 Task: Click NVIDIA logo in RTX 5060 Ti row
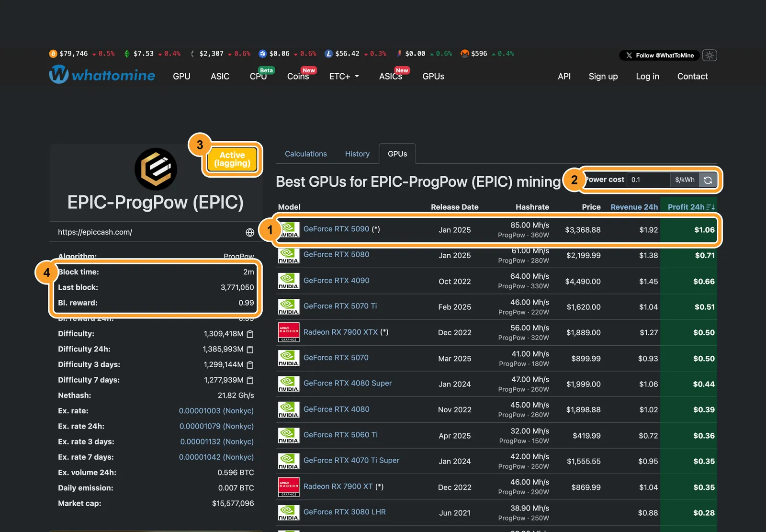pyautogui.click(x=289, y=435)
